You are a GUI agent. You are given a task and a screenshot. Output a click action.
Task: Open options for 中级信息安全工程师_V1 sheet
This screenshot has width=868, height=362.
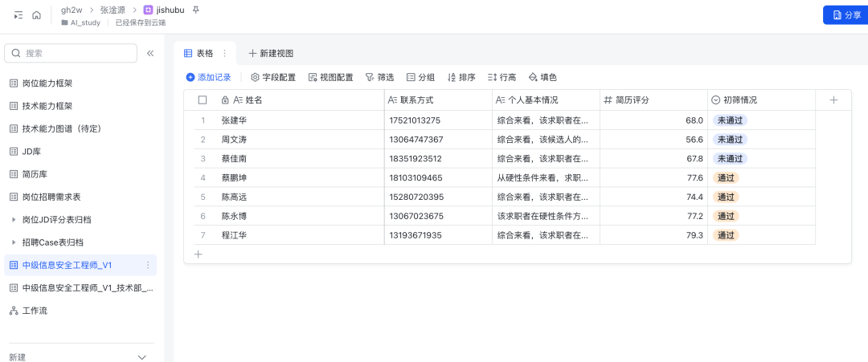pos(148,266)
